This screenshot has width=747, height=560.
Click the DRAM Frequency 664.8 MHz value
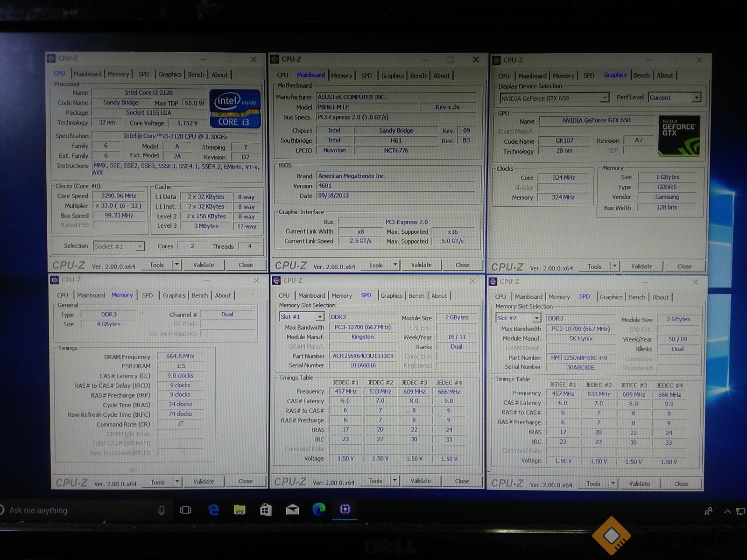coord(180,356)
